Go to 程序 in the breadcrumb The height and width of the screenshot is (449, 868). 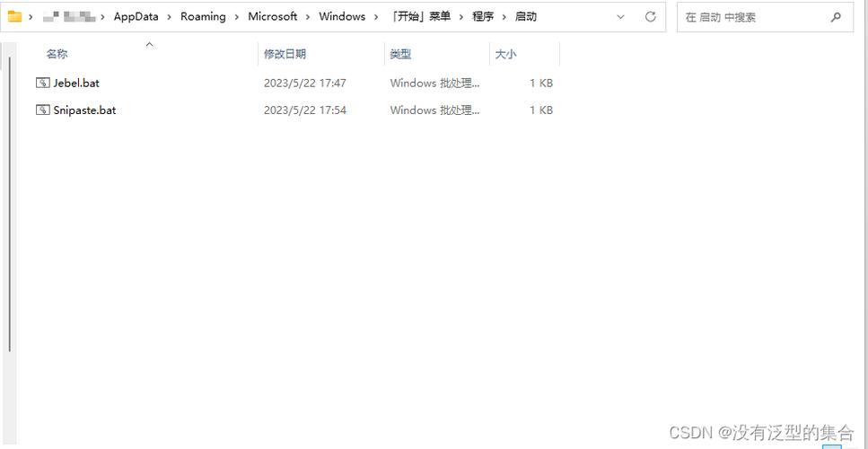coord(482,16)
